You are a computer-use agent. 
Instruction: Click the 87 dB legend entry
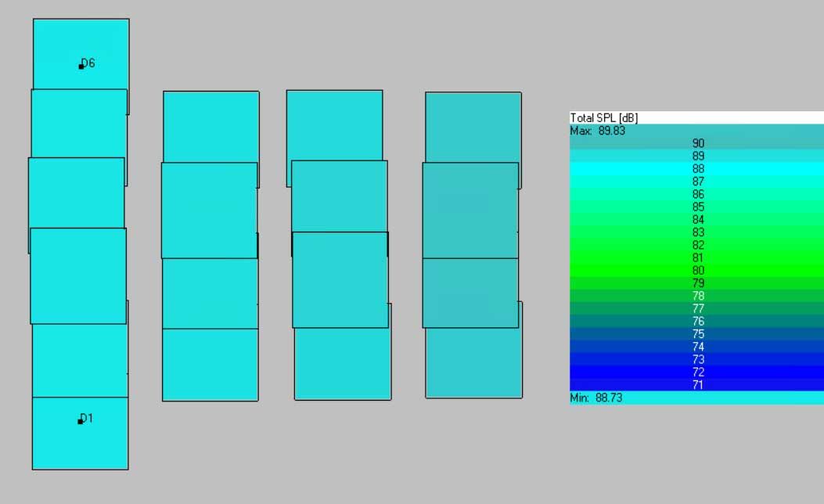pos(696,182)
